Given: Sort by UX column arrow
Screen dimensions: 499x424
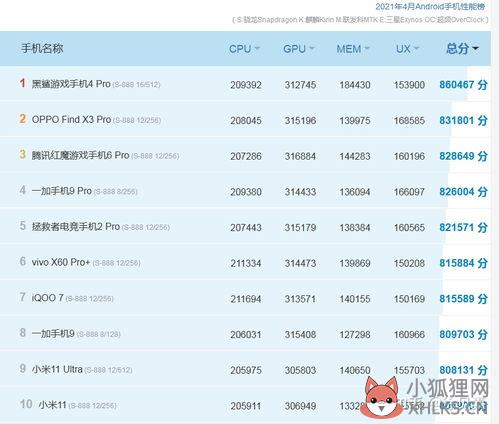Looking at the screenshot, I should pos(416,49).
